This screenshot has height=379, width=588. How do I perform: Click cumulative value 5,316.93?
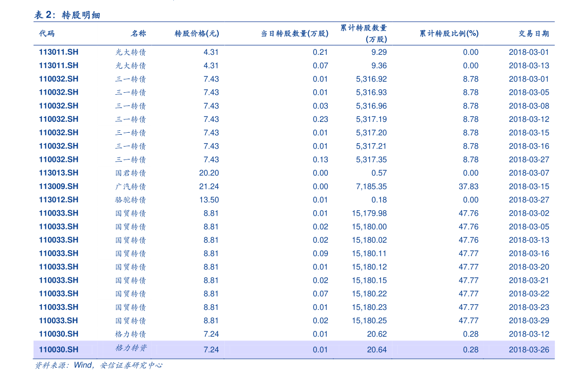[x=371, y=92]
